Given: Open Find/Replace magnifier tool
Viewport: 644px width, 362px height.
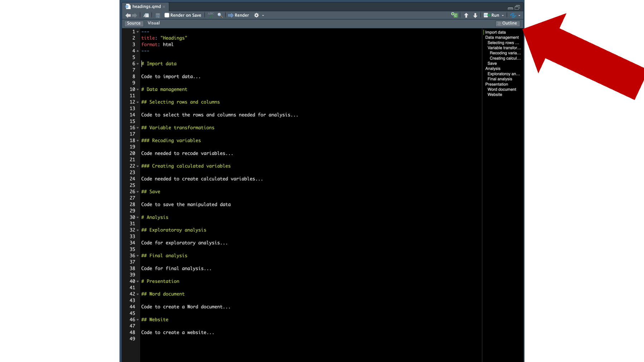Looking at the screenshot, I should 220,15.
